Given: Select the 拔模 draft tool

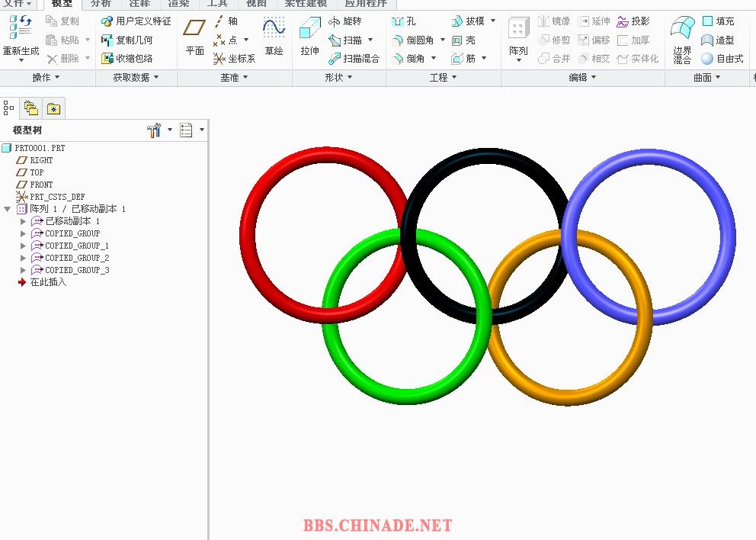Looking at the screenshot, I should click(468, 21).
